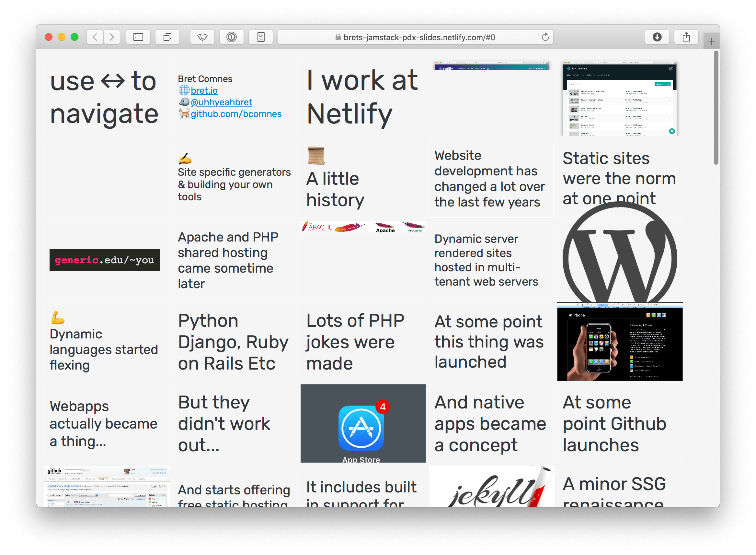Open the bret.io link
Screen dimensions: 756x555
204,91
